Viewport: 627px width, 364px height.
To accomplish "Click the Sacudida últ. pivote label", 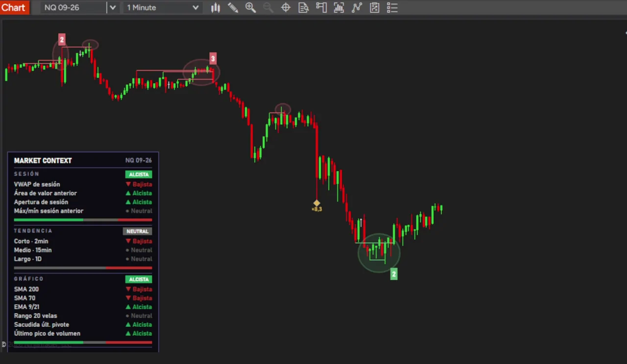I will (x=42, y=324).
